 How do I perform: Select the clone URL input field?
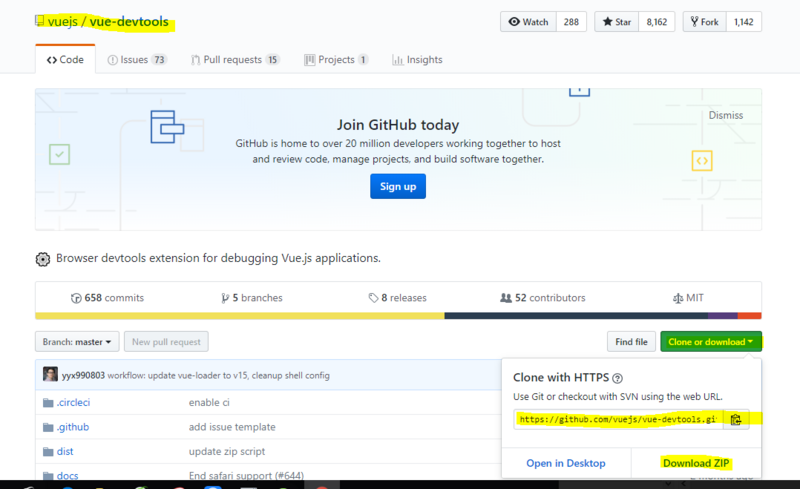pos(618,419)
